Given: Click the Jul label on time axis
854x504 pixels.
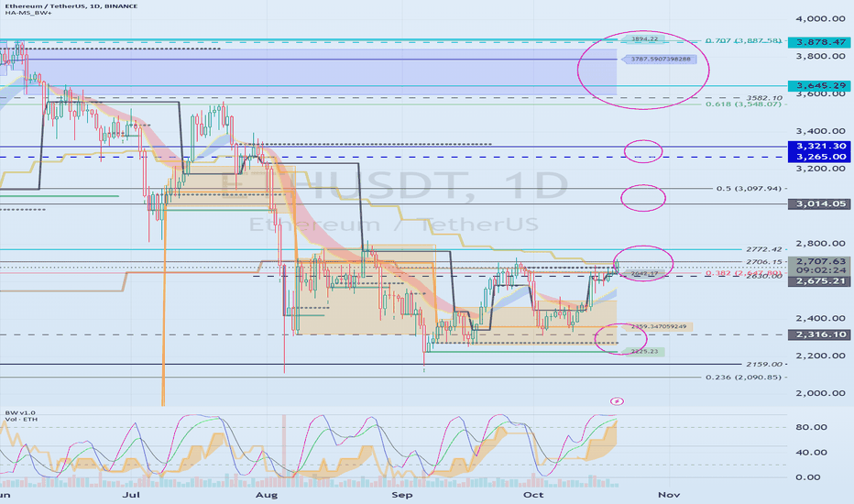Looking at the screenshot, I should pyautogui.click(x=131, y=495).
